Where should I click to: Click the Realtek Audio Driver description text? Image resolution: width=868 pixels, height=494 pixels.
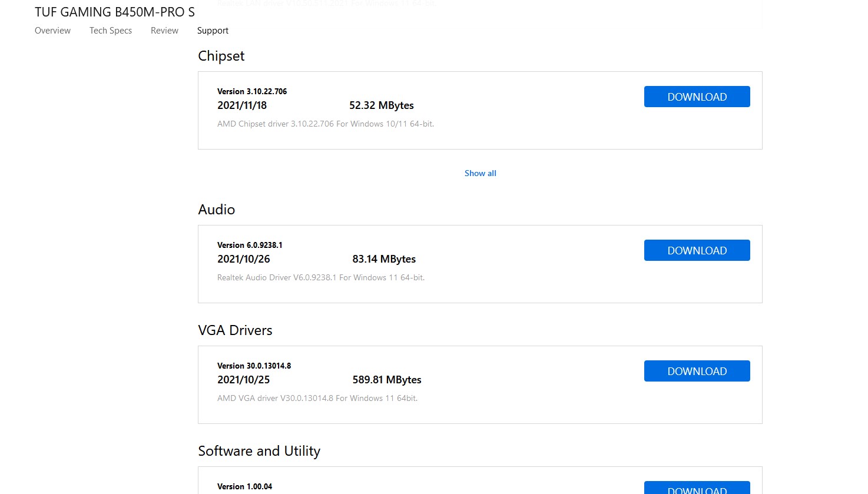coord(320,277)
